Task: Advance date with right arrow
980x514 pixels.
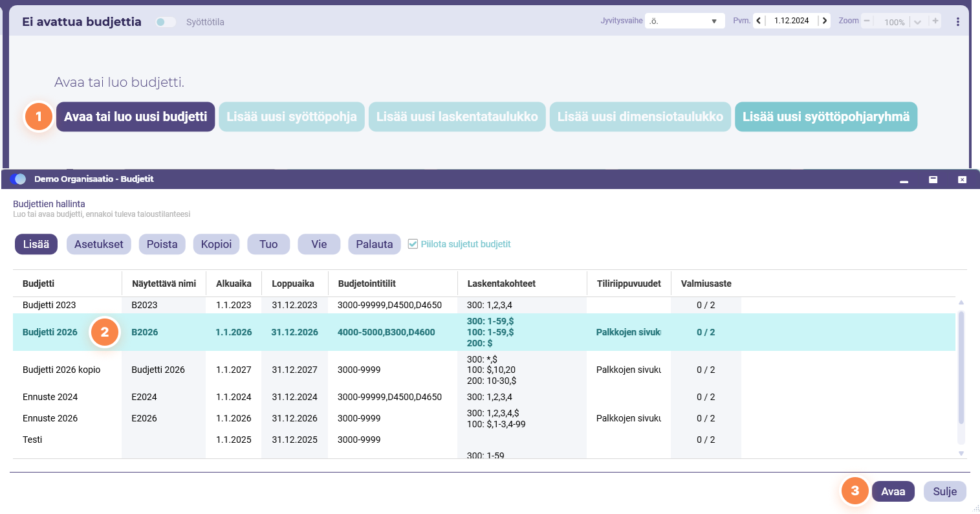Action: point(824,21)
